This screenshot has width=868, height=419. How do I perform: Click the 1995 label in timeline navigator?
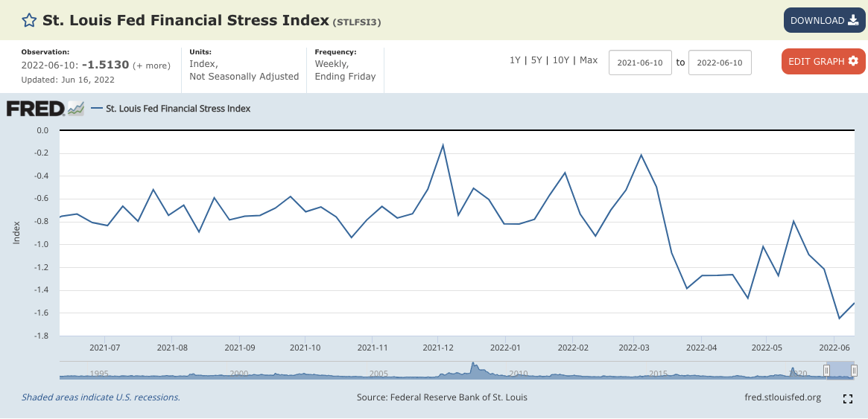coord(98,374)
